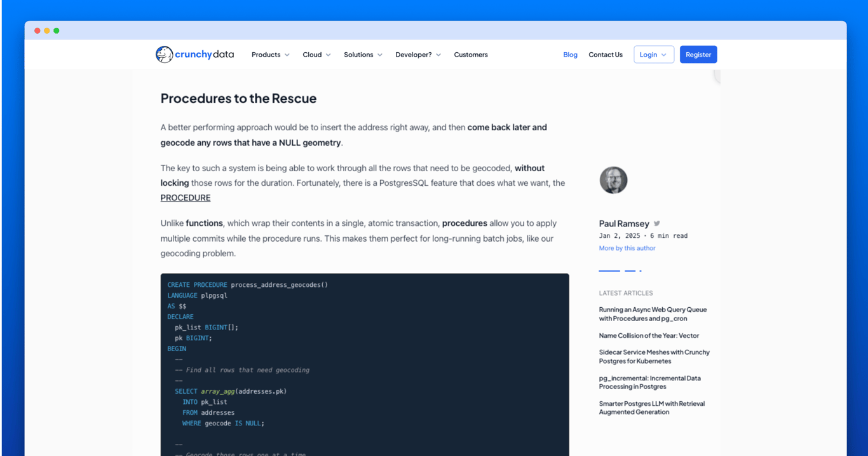Open Running an Async Web Query Queue article
The height and width of the screenshot is (456, 868).
pos(653,314)
